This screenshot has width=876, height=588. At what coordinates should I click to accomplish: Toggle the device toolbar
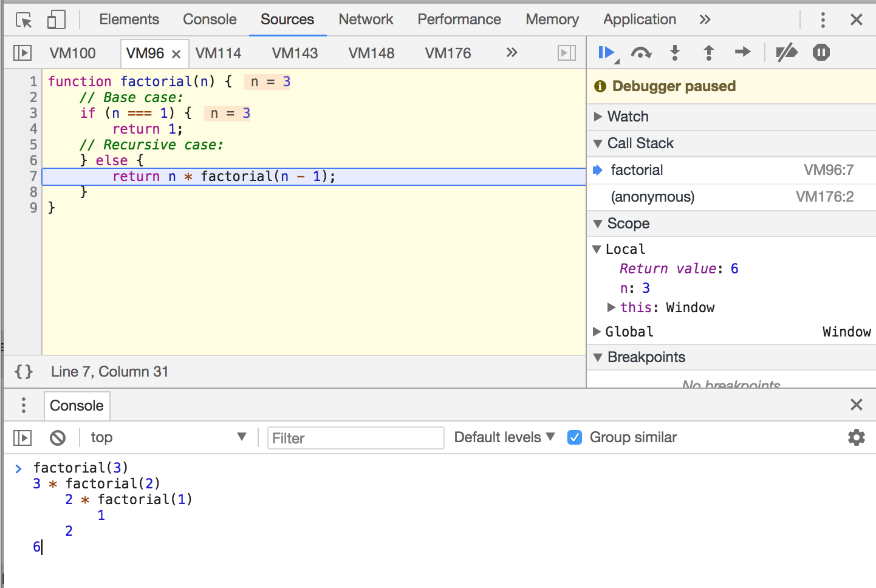click(x=56, y=20)
